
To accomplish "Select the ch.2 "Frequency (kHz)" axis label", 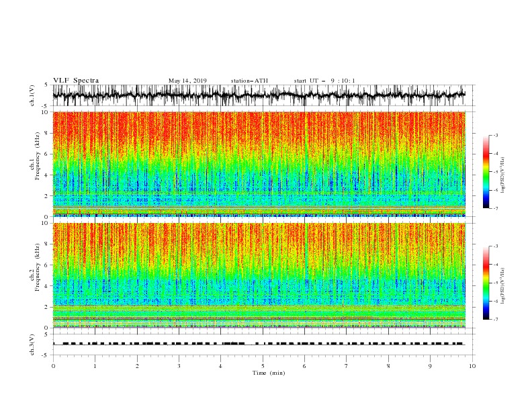I will pos(38,267).
